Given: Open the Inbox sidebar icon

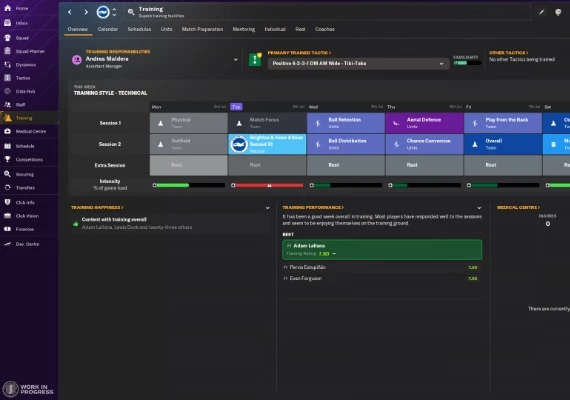Looking at the screenshot, I should (x=8, y=23).
